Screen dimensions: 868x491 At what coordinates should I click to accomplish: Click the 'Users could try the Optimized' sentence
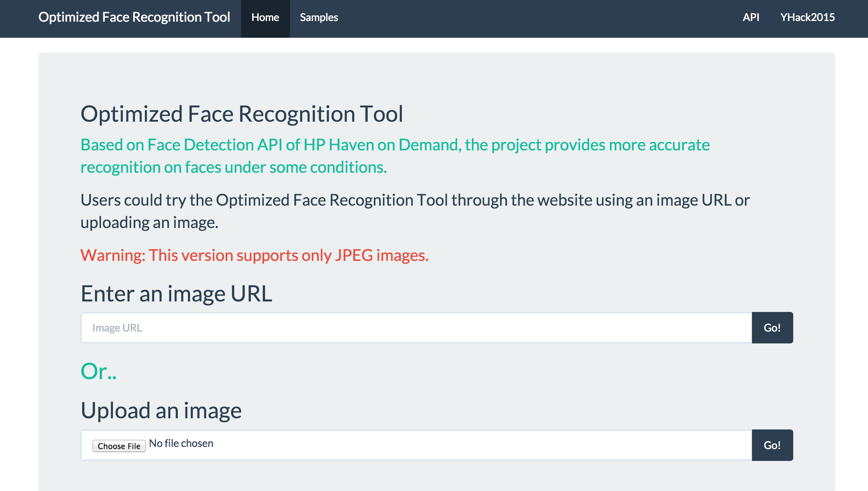tap(415, 200)
